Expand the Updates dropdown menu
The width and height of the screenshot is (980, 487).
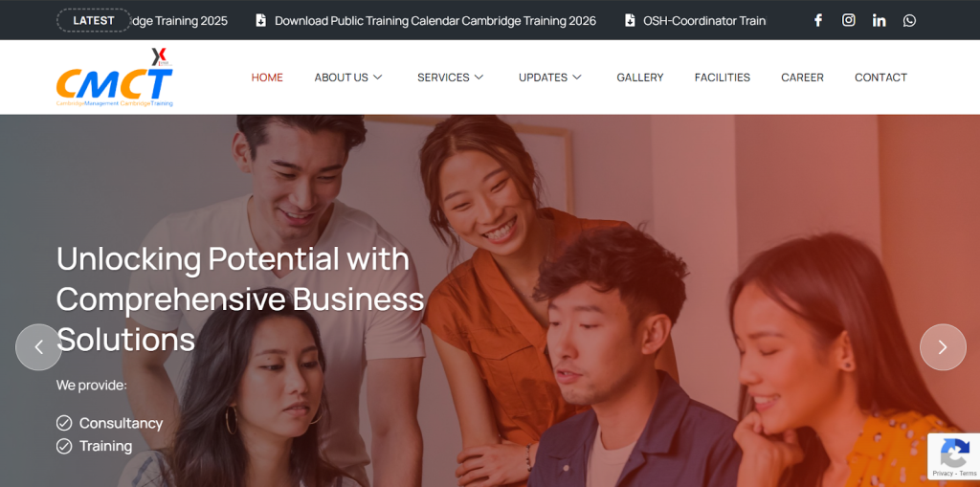[550, 77]
